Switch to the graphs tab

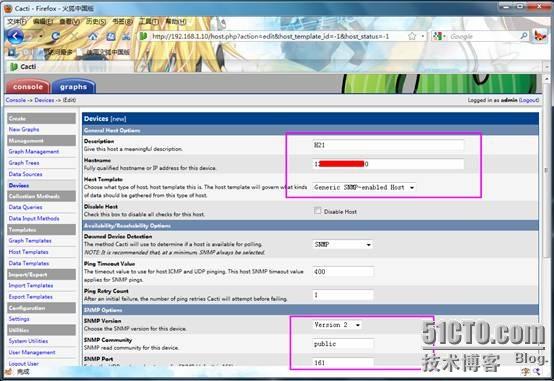click(x=73, y=86)
